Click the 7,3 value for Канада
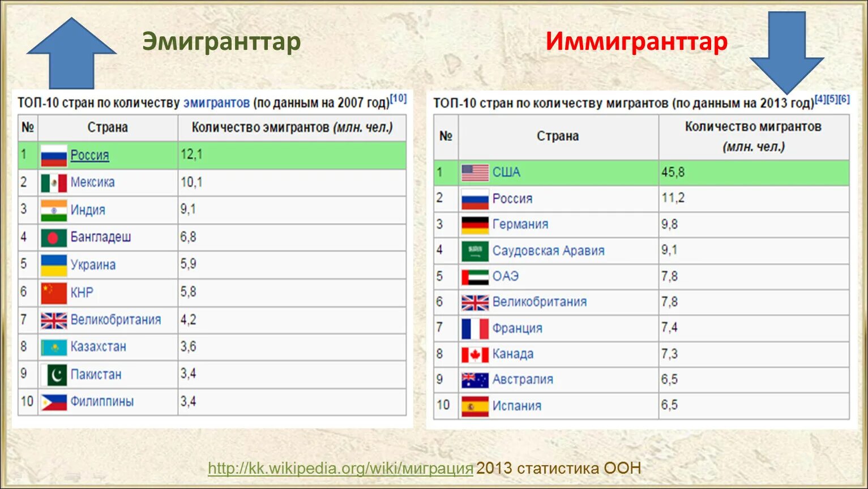 pyautogui.click(x=669, y=354)
